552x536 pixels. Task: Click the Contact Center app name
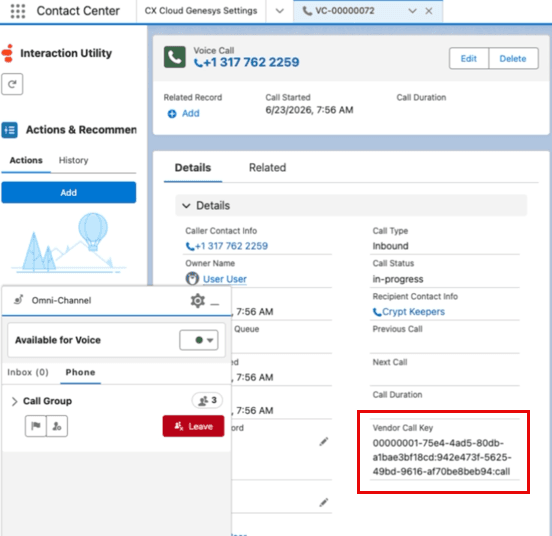coord(78,11)
